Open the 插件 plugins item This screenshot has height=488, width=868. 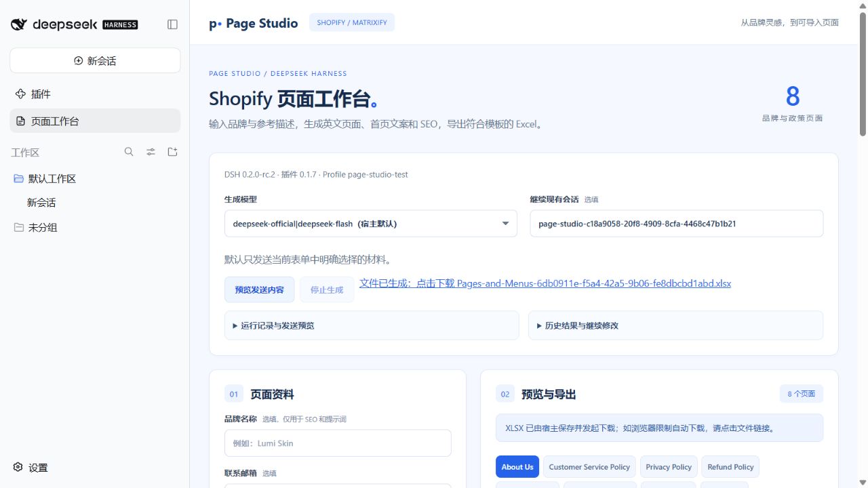pos(95,94)
